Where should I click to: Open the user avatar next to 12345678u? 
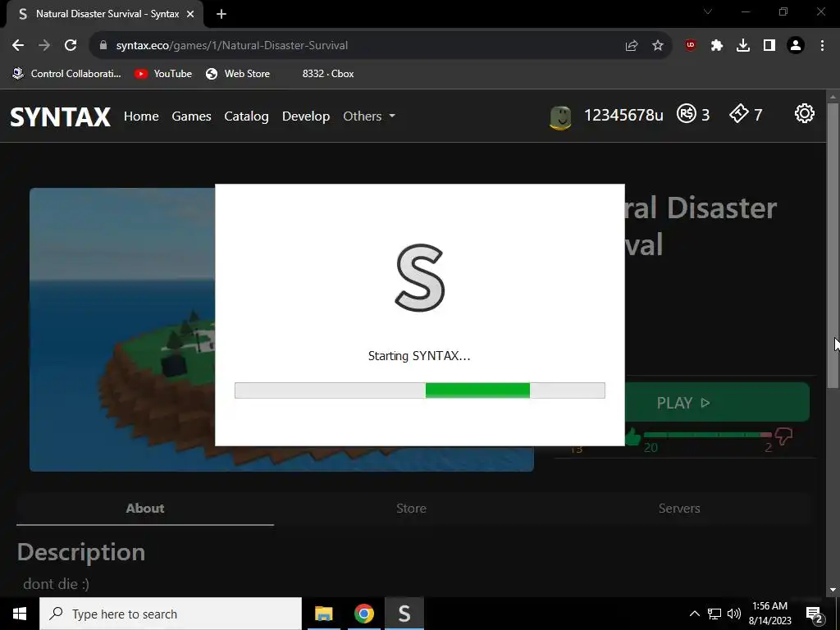pos(560,118)
